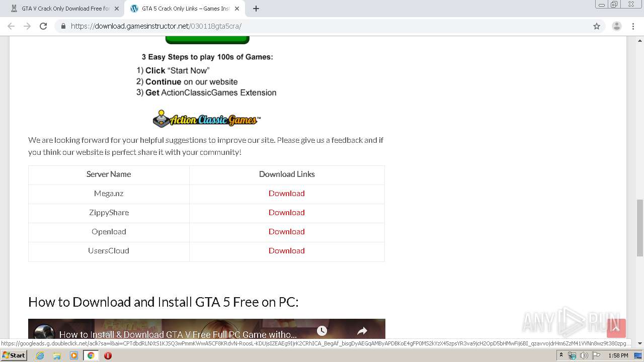Screen dimensions: 644x362
Task: Click the 1:58 PM taskbar clock
Action: (x=618, y=355)
